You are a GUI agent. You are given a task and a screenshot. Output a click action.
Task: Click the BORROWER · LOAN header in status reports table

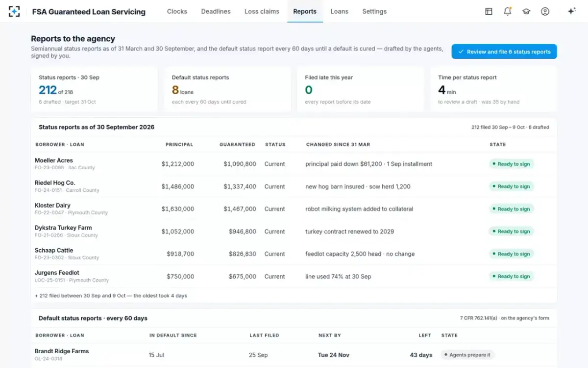click(x=59, y=145)
